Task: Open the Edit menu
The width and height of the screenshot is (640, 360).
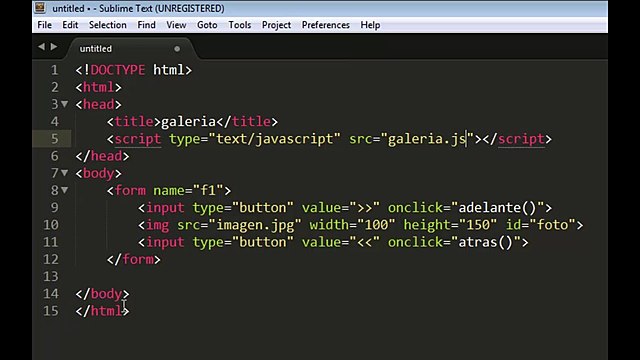Action: point(70,25)
